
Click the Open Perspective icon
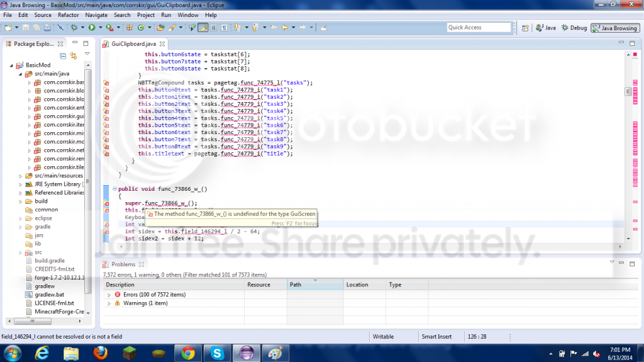[x=525, y=28]
